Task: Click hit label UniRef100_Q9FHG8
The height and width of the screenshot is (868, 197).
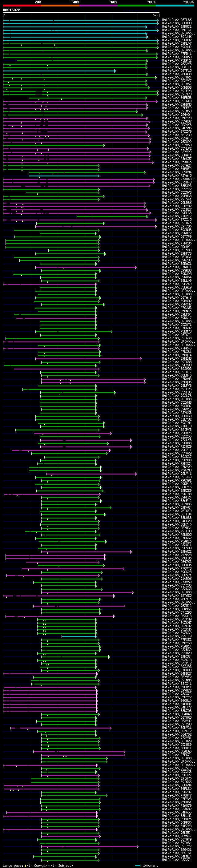Action: pos(177,196)
